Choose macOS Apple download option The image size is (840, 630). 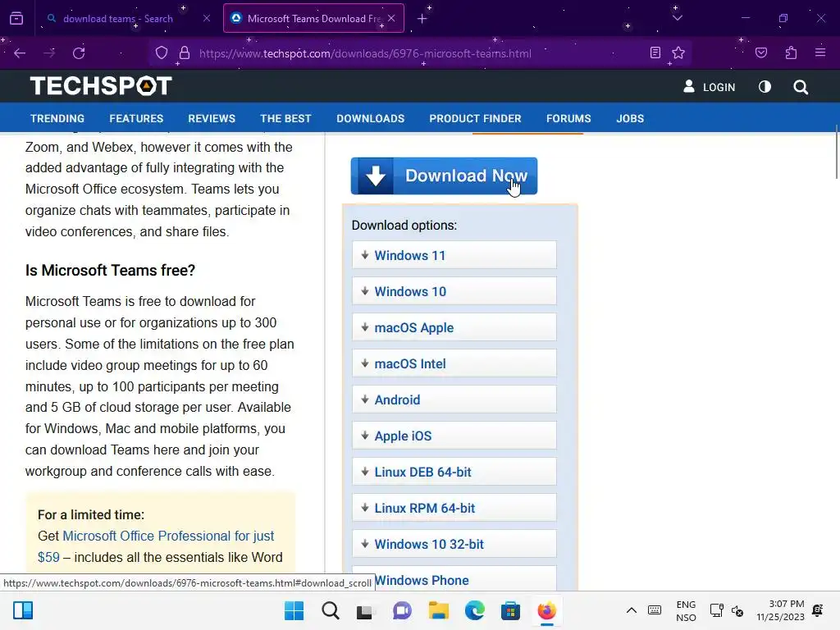(454, 327)
